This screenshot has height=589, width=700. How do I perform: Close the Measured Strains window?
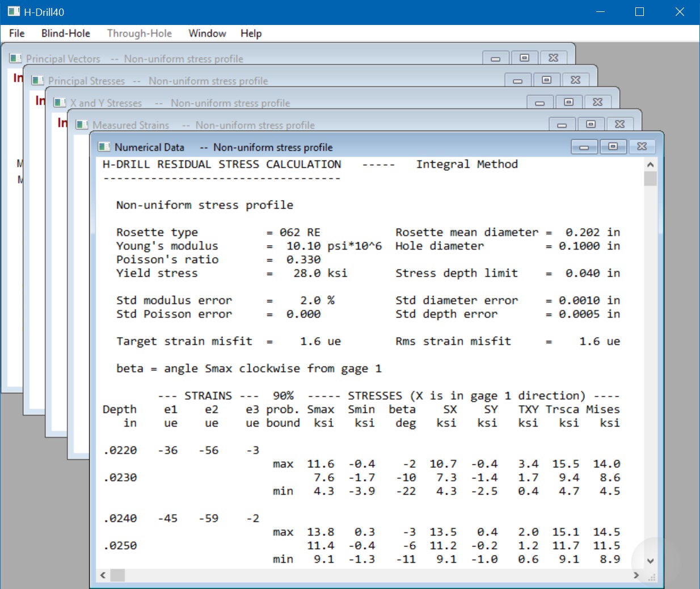(620, 125)
